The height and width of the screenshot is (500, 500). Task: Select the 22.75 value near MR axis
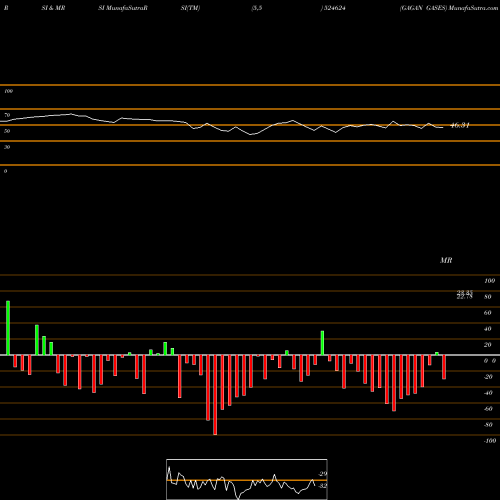465,297
